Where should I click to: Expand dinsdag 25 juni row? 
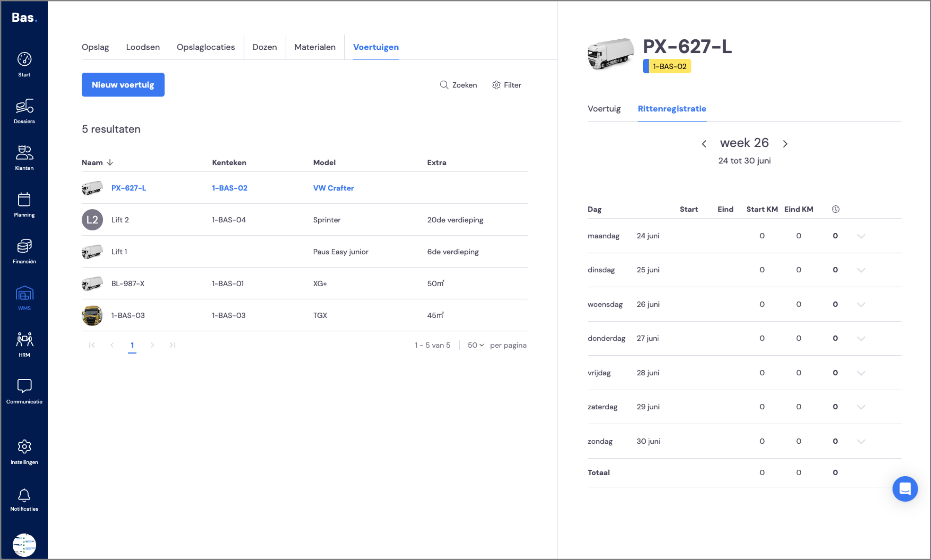pos(861,270)
